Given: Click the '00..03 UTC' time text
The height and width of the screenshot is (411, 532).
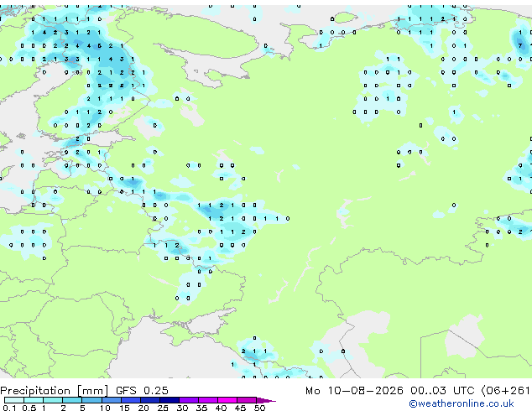Looking at the screenshot, I should pyautogui.click(x=442, y=390).
